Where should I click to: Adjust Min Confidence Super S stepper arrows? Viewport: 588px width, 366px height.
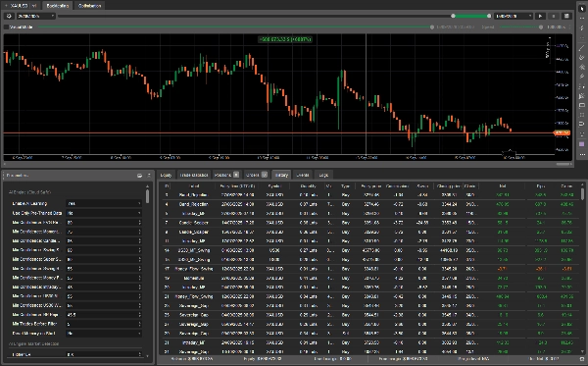point(140,259)
